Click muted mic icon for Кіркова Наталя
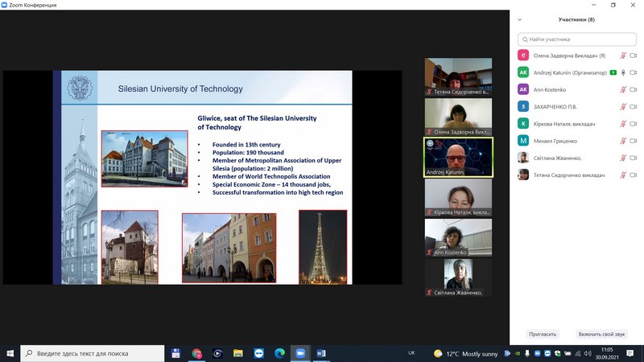Image resolution: width=644 pixels, height=362 pixels. point(623,124)
